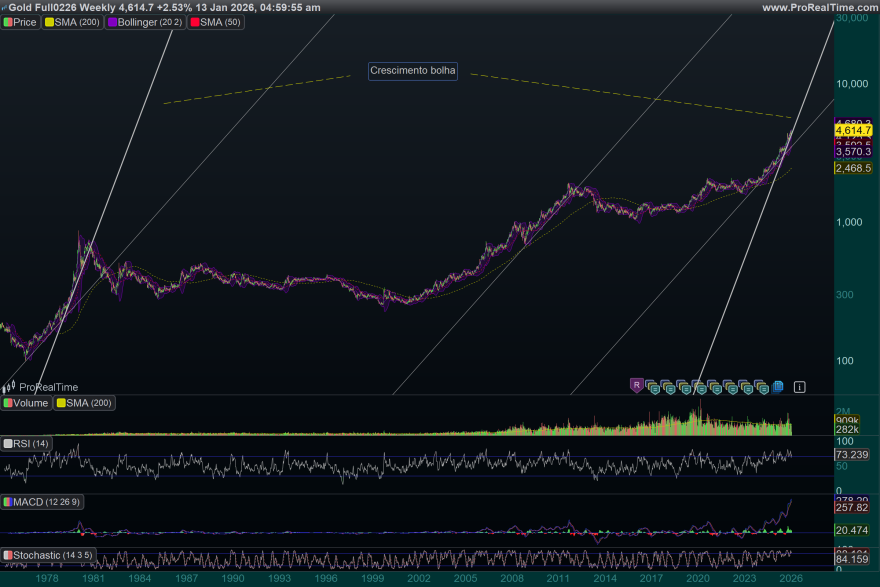Click the small icon before Gold title
Screen dimensions: 880x587
(4, 7)
